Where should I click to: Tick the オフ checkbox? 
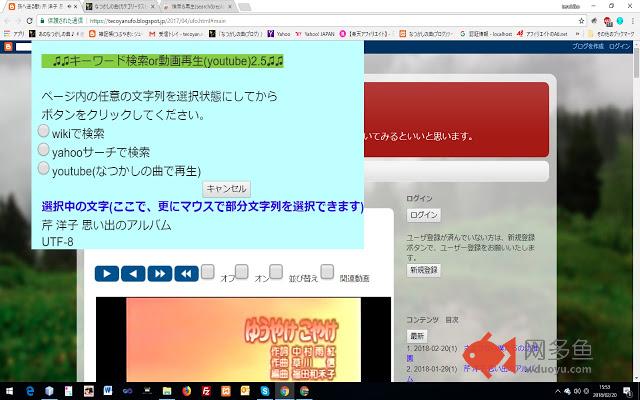point(208,271)
